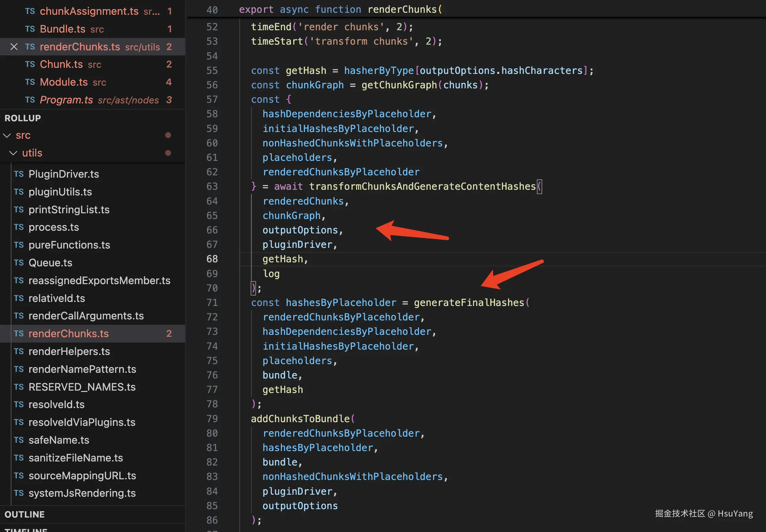Collapse the src folder

point(7,135)
